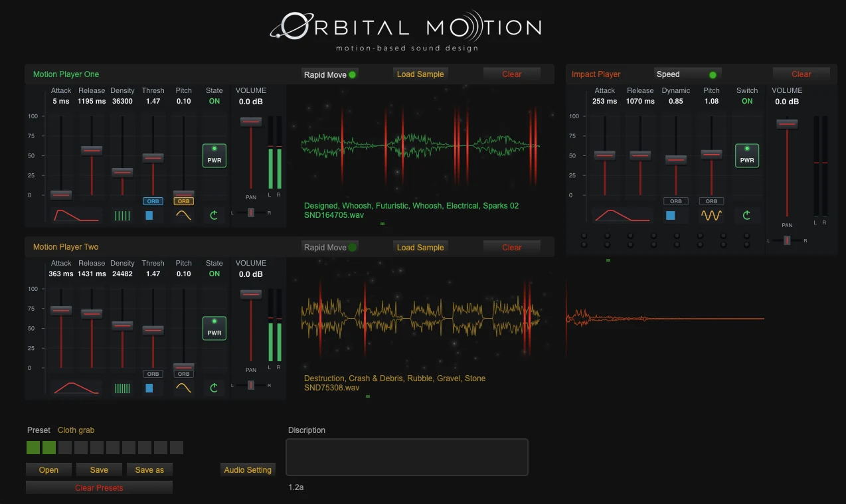Screen dimensions: 846x504
Task: Click the Volume fader handle in Motion Player Two
Action: [251, 294]
